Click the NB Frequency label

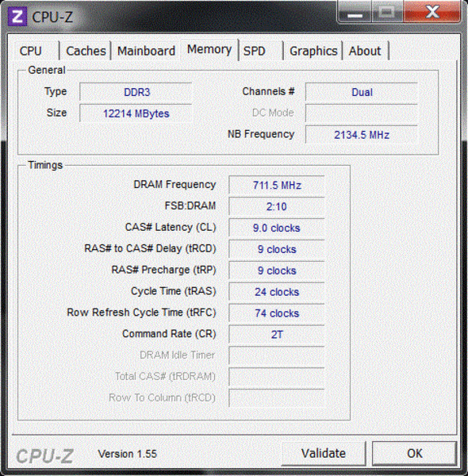(x=261, y=134)
